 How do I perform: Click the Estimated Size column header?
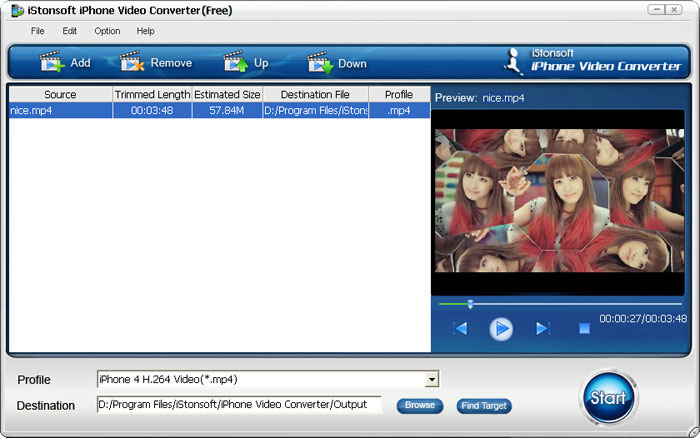pyautogui.click(x=227, y=95)
